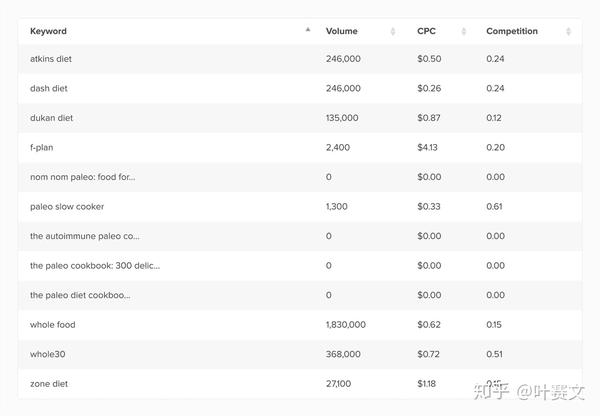Select the whole food keyword

click(52, 325)
